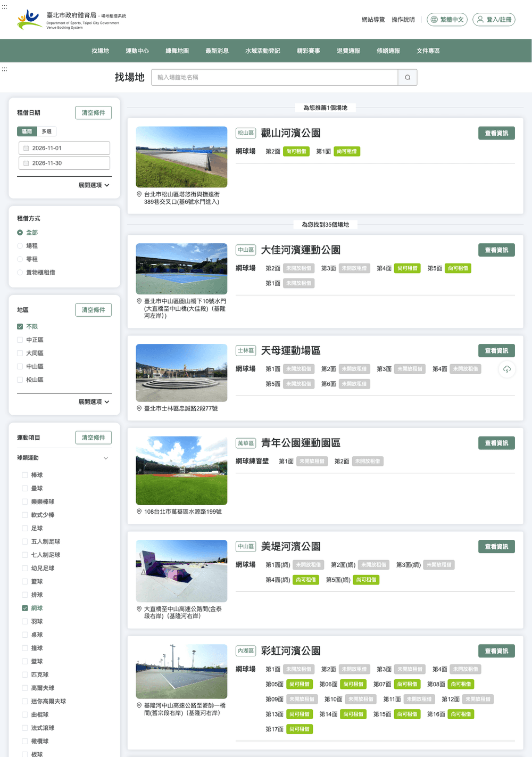Image resolution: width=532 pixels, height=757 pixels.
Task: Check the 中正區 district checkbox
Action: (20, 340)
